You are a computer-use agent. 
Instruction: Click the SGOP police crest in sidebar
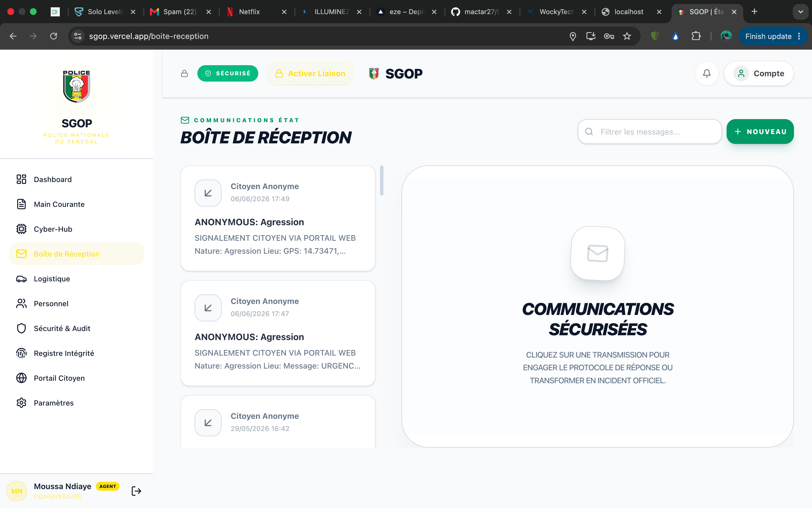coord(76,86)
